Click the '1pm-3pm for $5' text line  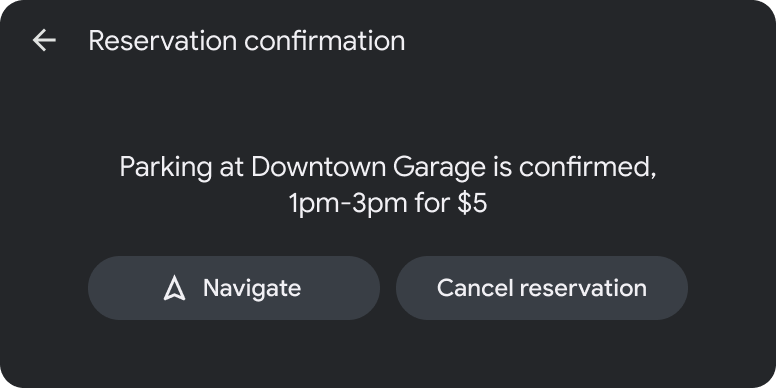tap(388, 203)
